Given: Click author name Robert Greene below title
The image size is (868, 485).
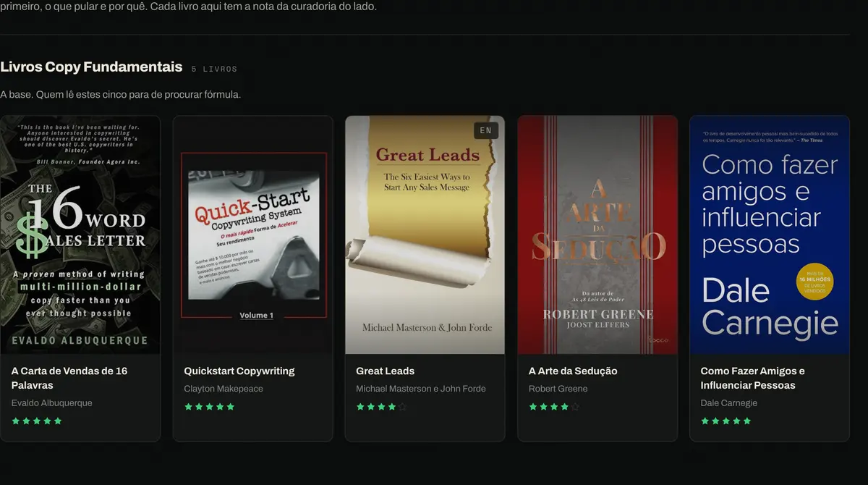Looking at the screenshot, I should [x=558, y=389].
